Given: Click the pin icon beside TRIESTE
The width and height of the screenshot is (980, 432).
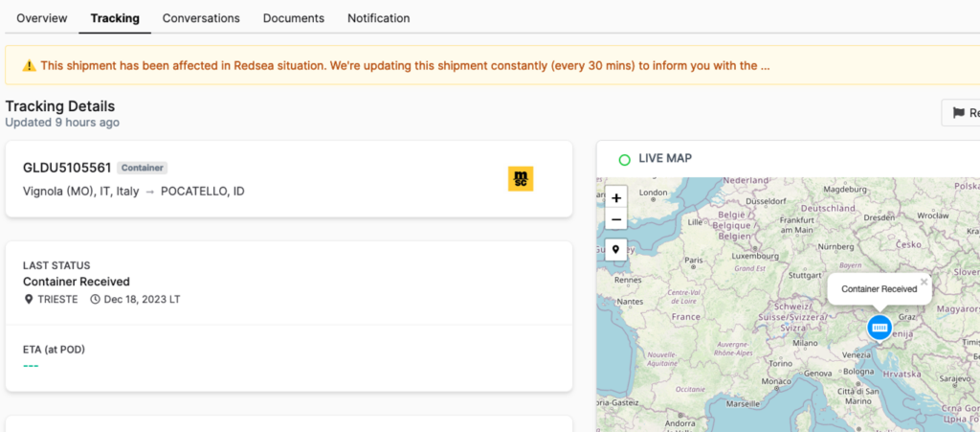Looking at the screenshot, I should 28,300.
